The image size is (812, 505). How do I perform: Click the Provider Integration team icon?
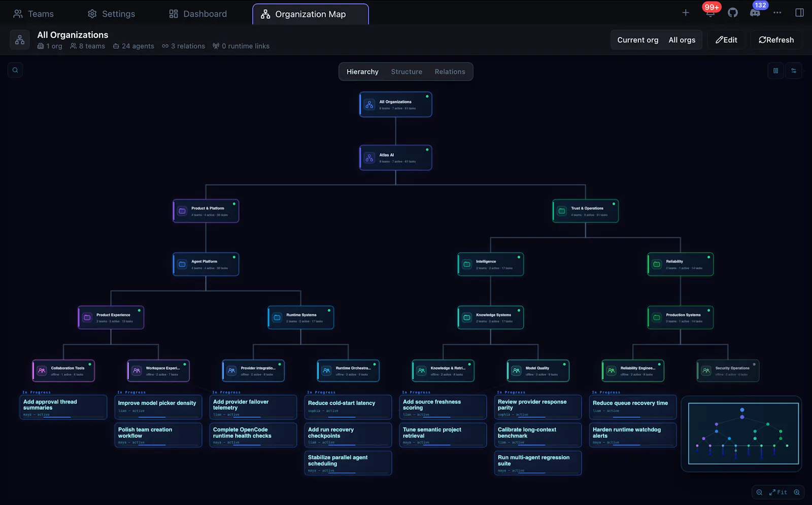232,371
